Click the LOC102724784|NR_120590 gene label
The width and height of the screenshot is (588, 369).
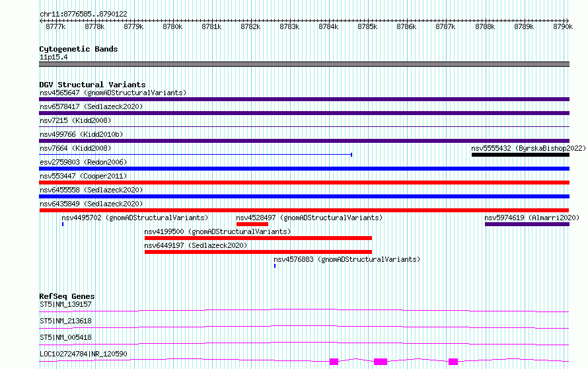coord(83,354)
